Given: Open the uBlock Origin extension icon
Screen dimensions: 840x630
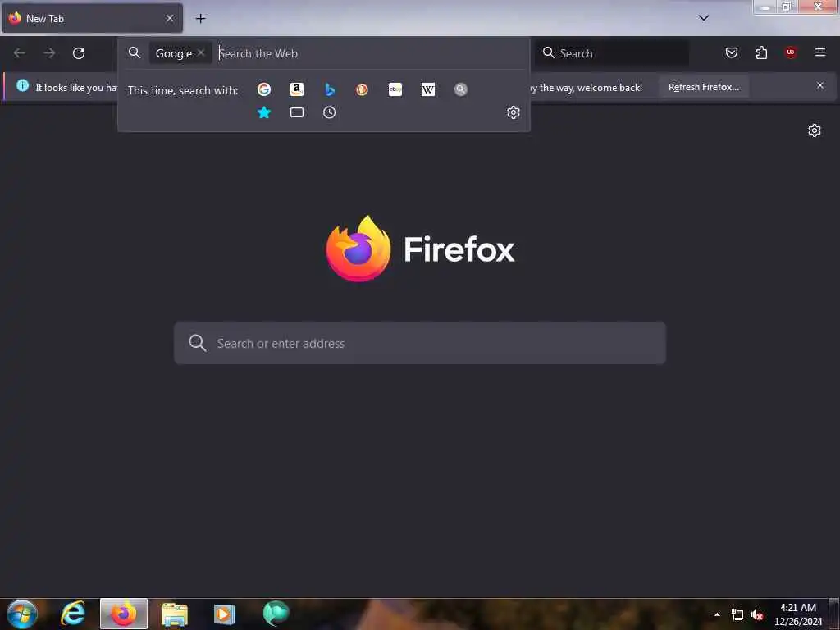Looking at the screenshot, I should tap(791, 52).
